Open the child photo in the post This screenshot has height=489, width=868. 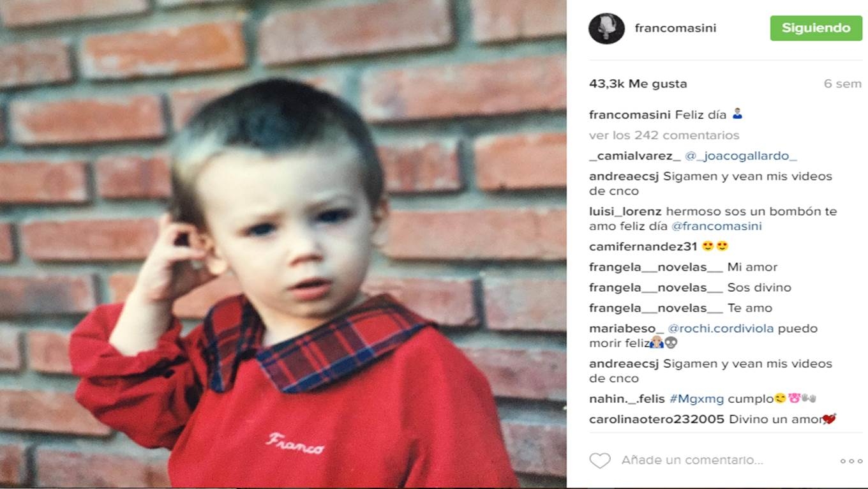pos(283,244)
